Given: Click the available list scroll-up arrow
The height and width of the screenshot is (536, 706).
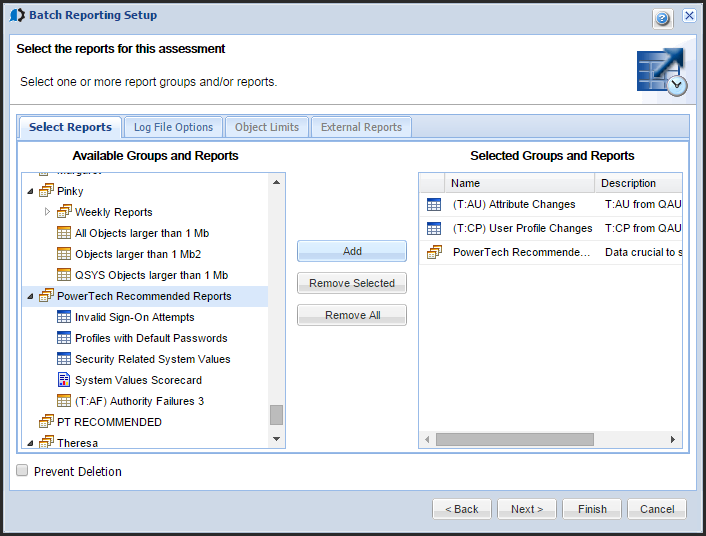Looking at the screenshot, I should pos(276,182).
